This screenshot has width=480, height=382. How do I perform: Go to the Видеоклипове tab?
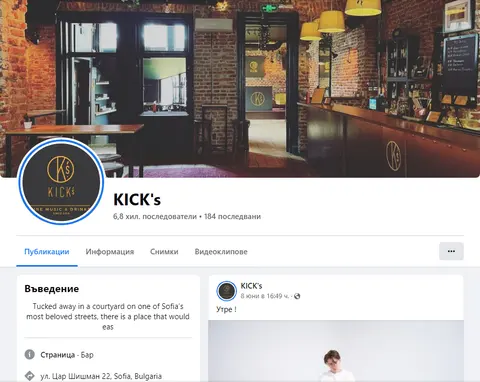click(x=221, y=252)
